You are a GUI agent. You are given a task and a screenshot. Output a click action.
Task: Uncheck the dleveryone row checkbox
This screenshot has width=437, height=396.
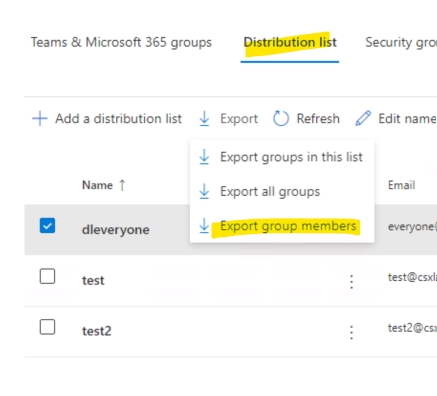coord(47,226)
